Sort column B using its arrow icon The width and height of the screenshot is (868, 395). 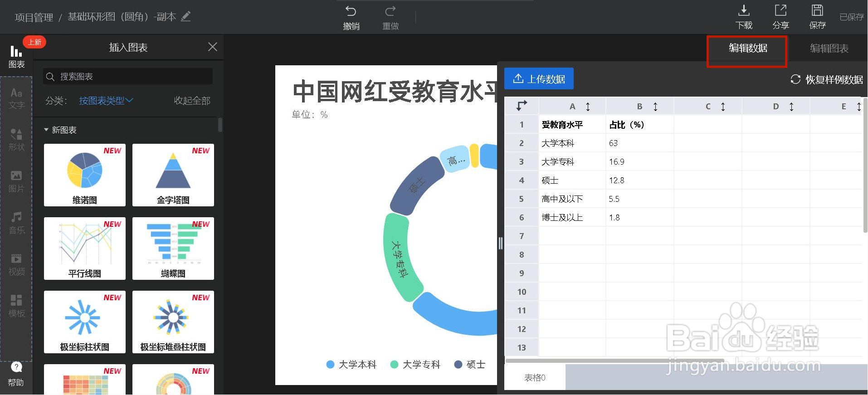[655, 107]
